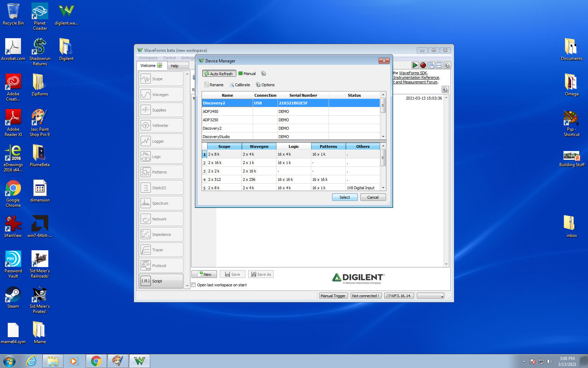Open the Protocol instrument
The height and width of the screenshot is (368, 588).
point(161,266)
